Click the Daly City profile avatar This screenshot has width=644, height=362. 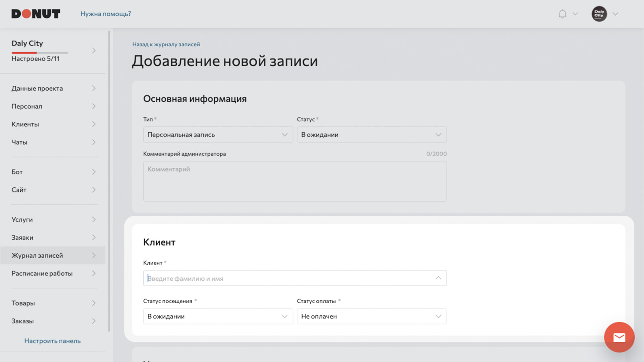(599, 14)
